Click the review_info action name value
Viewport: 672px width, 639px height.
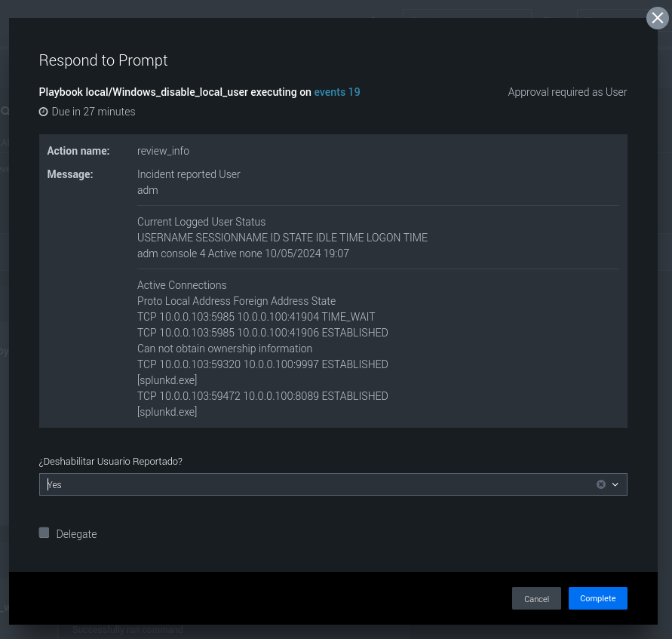coord(163,151)
